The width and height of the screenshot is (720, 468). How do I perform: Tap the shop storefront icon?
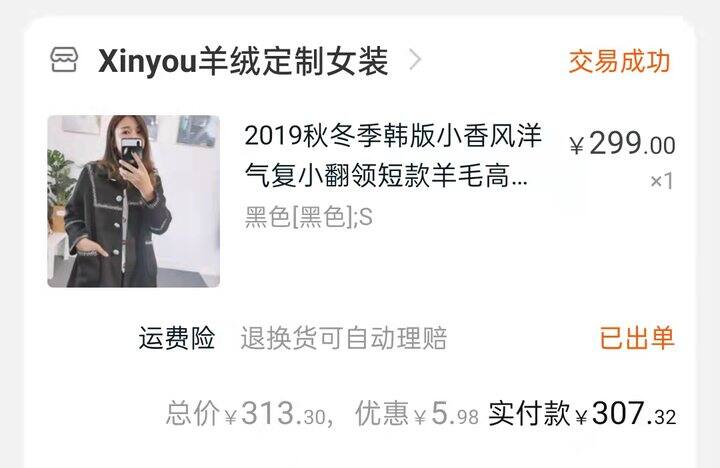tap(64, 60)
